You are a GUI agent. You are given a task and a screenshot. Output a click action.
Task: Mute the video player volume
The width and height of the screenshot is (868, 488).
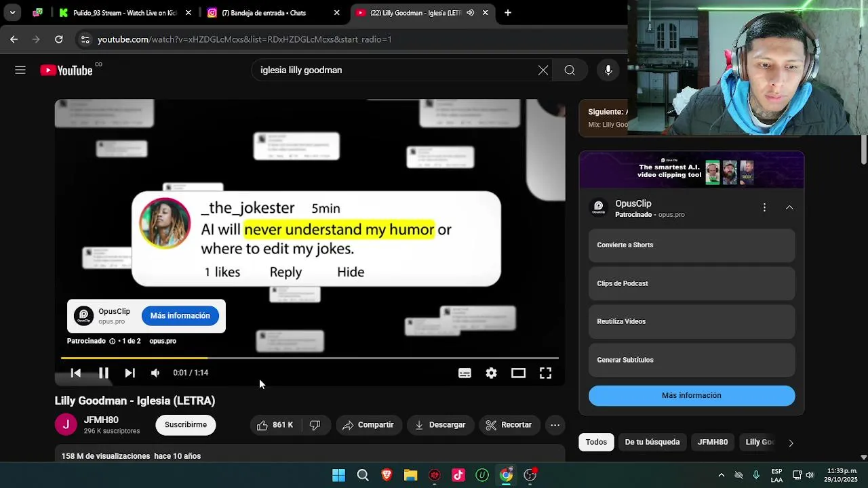155,373
